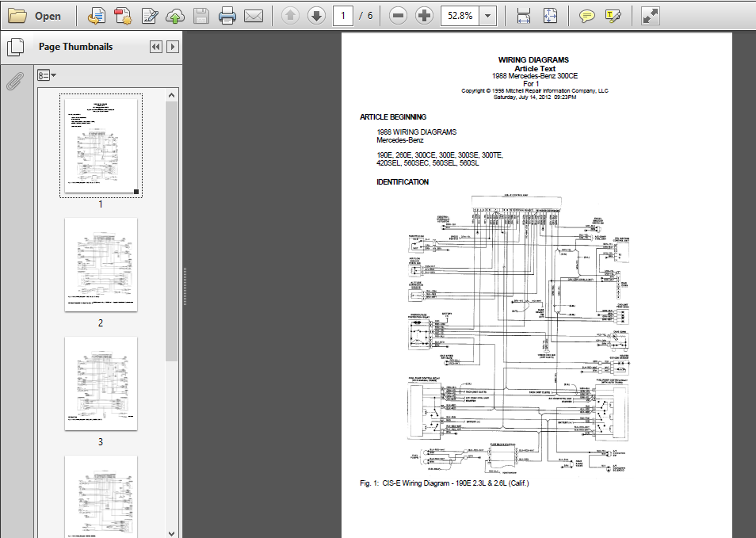Click the fit width scrolling icon
Image resolution: width=756 pixels, height=538 pixels.
524,16
